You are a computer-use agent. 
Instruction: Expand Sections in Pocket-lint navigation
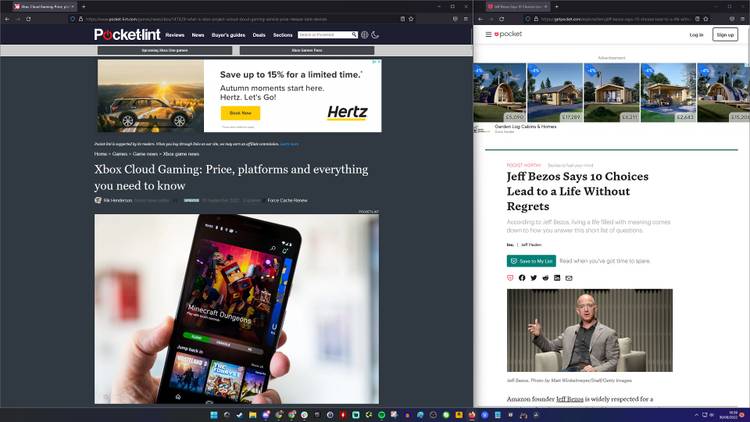click(283, 35)
